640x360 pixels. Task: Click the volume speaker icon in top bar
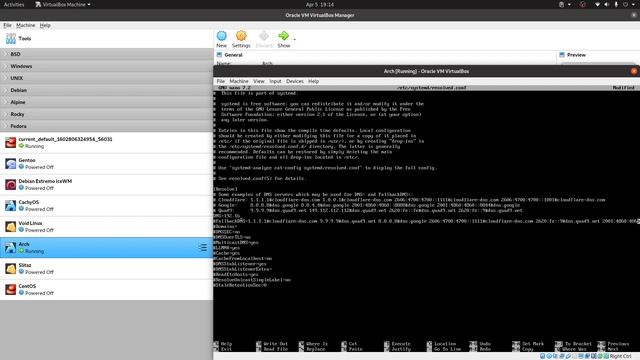[606, 4]
